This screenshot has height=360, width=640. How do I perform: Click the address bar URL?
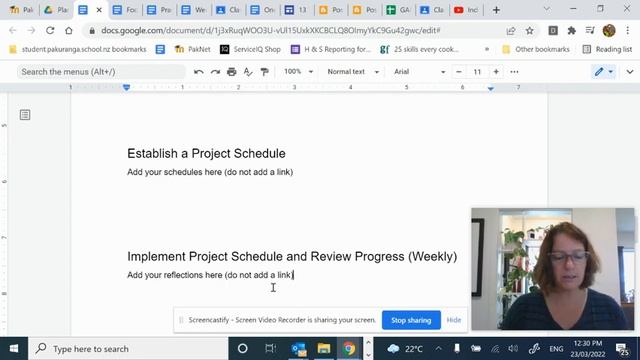(x=271, y=31)
